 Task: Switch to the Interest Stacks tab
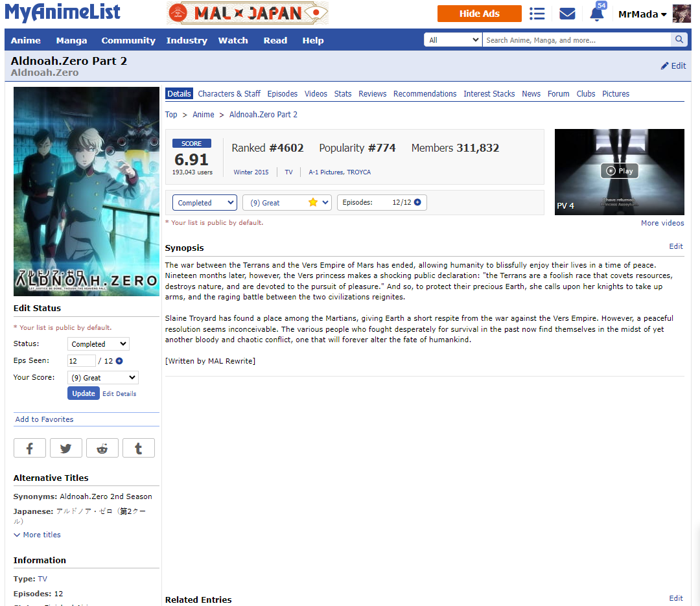[x=489, y=94]
